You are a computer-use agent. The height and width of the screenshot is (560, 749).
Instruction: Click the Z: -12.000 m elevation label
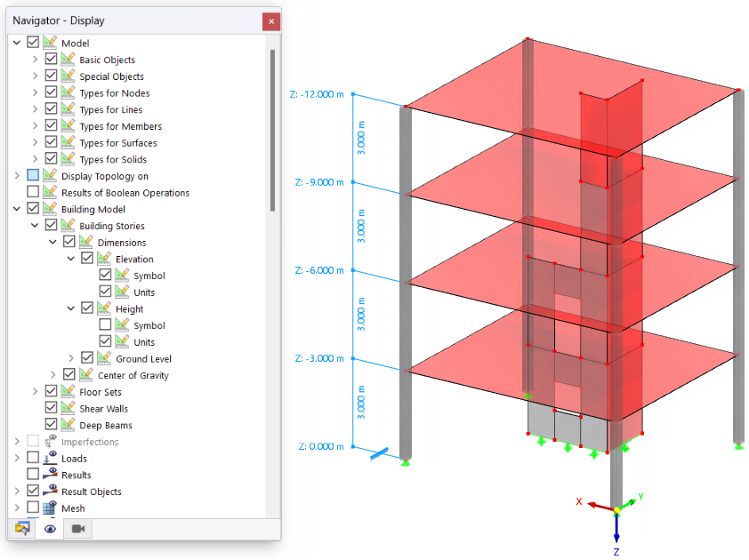[x=317, y=94]
